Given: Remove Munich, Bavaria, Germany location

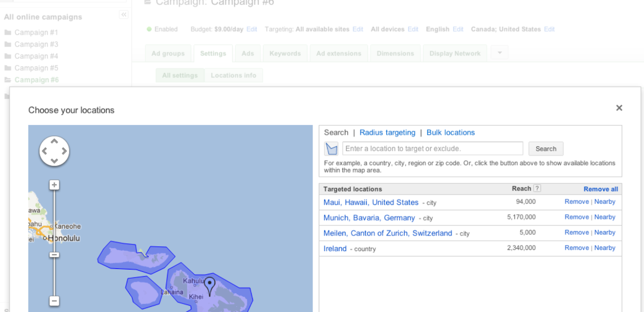Looking at the screenshot, I should click(x=576, y=217).
